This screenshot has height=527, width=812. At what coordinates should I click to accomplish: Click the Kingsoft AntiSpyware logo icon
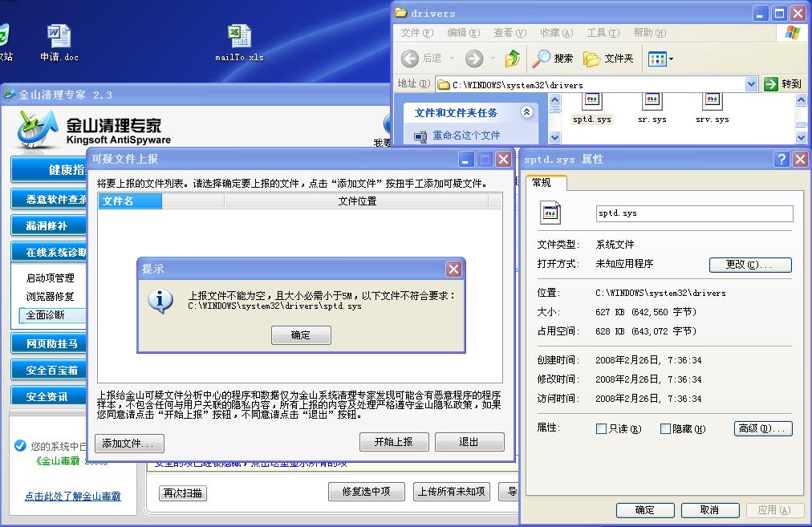tap(36, 129)
